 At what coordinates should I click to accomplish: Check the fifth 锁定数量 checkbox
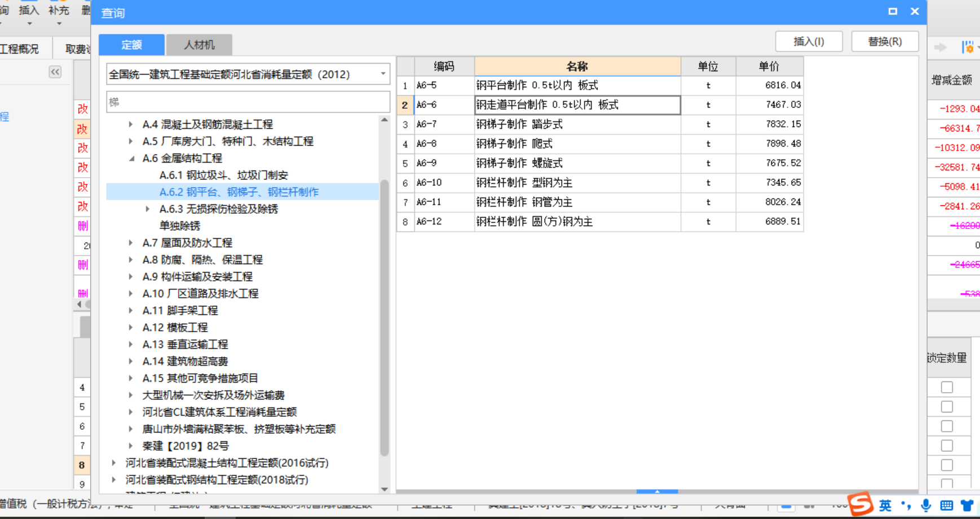coord(947,465)
